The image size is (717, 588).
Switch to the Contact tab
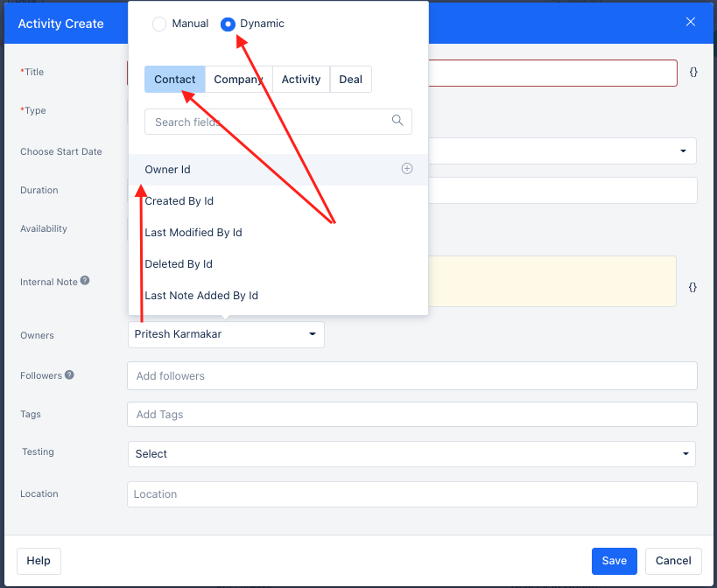point(175,79)
